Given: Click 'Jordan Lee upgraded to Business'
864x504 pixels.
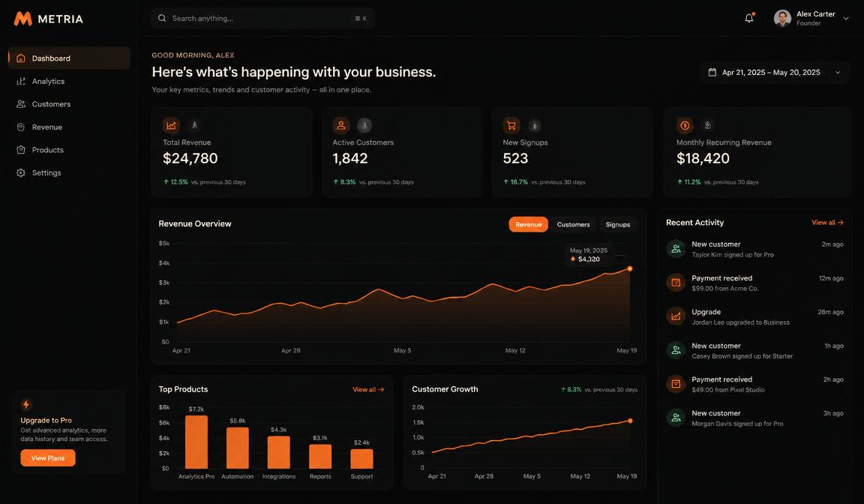Looking at the screenshot, I should (x=740, y=322).
